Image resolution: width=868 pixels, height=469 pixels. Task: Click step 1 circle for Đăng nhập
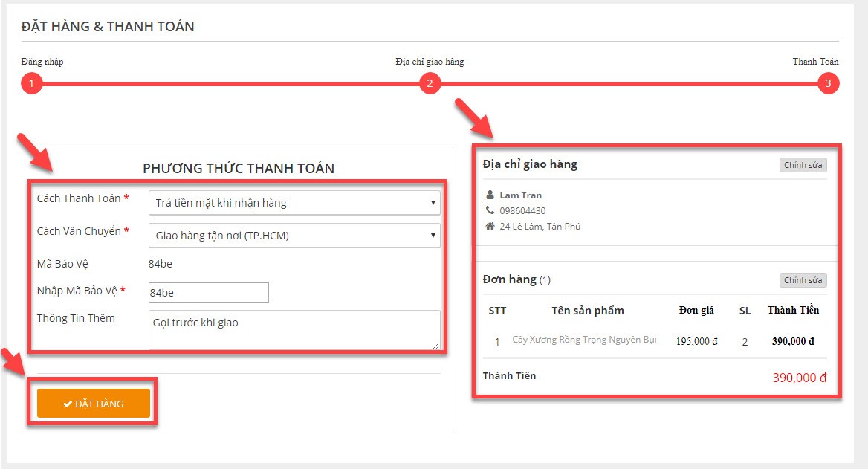pos(31,83)
